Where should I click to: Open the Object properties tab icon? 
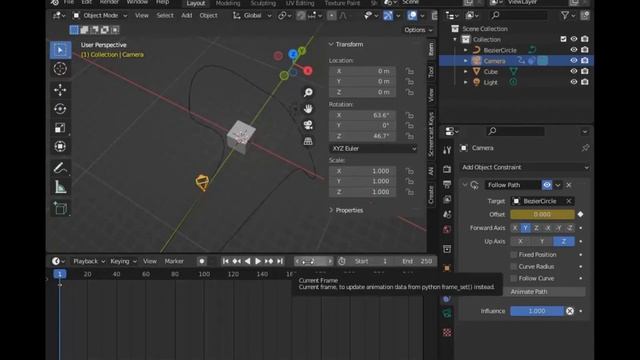point(447,268)
